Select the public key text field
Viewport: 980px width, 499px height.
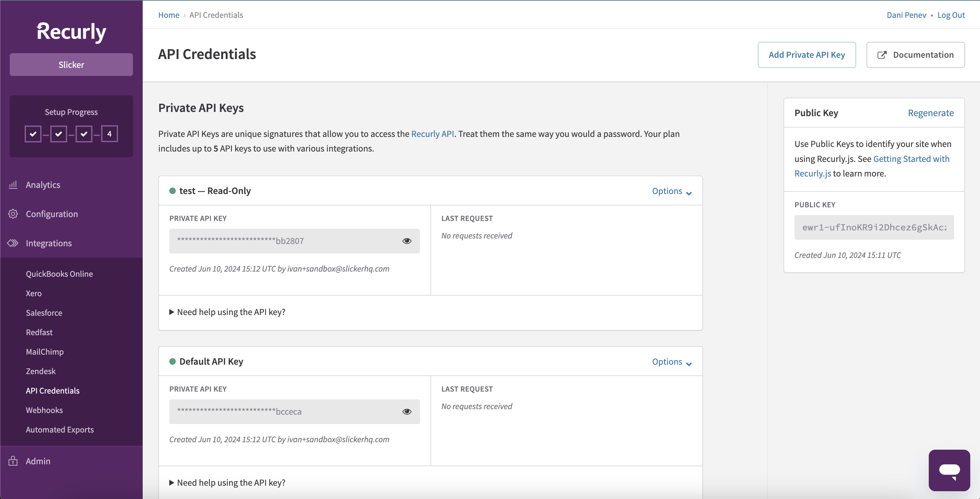pos(874,227)
